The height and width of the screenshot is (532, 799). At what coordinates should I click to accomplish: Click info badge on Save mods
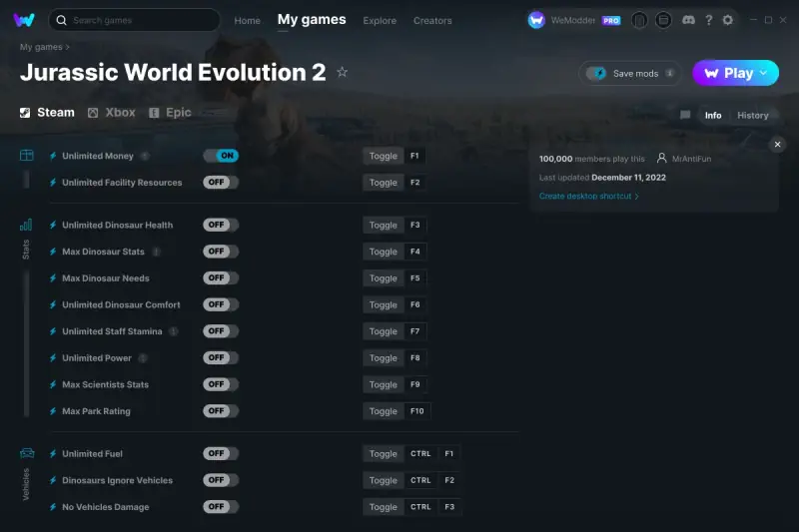669,73
